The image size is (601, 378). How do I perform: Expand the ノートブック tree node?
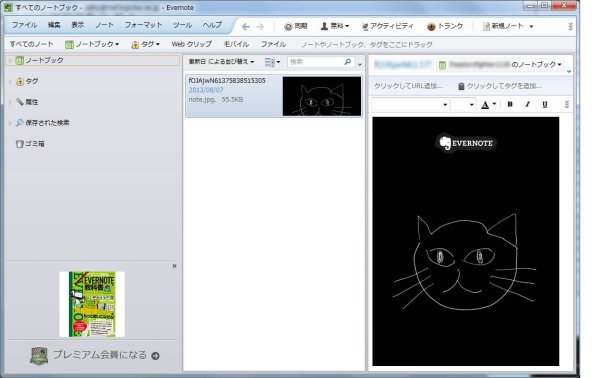[x=10, y=60]
